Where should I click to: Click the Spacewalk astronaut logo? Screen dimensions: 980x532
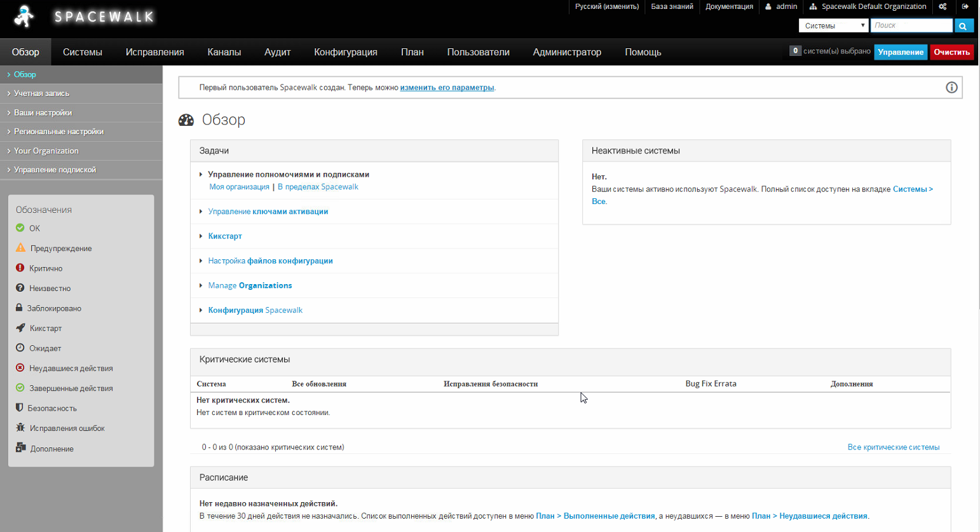24,17
